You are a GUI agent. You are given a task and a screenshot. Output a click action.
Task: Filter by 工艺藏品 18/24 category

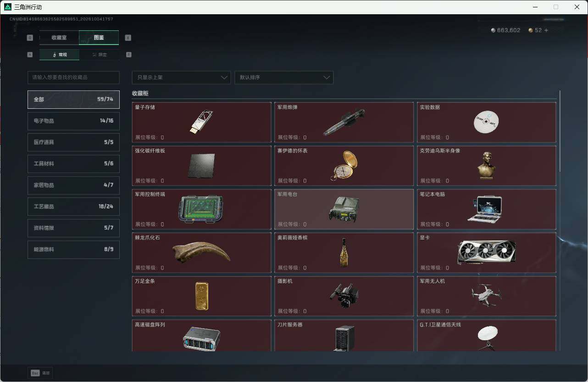point(73,207)
